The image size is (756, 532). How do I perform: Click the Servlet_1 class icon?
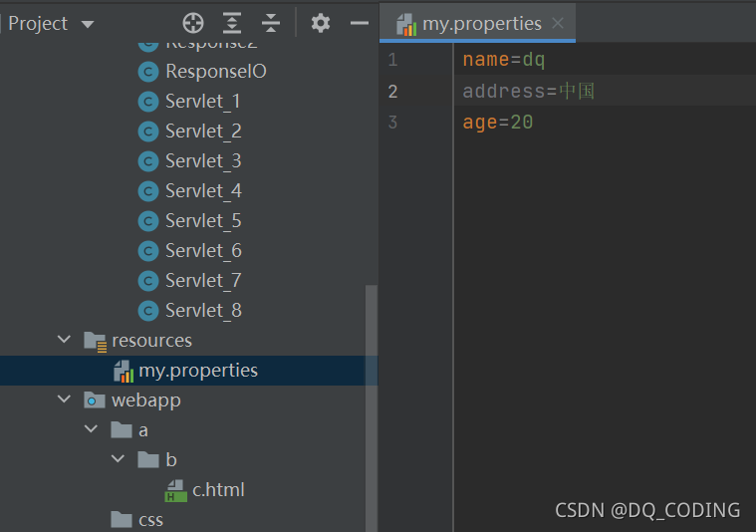tap(148, 102)
